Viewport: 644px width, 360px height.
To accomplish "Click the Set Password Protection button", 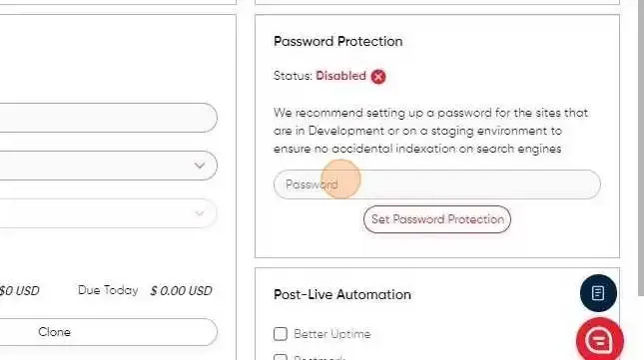I will pyautogui.click(x=437, y=219).
